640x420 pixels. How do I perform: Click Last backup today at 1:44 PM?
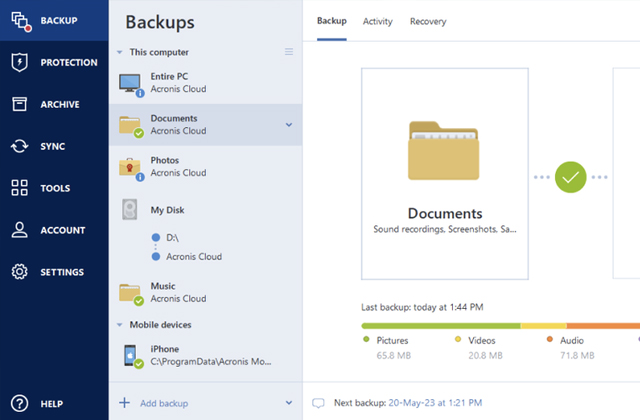coord(422,307)
